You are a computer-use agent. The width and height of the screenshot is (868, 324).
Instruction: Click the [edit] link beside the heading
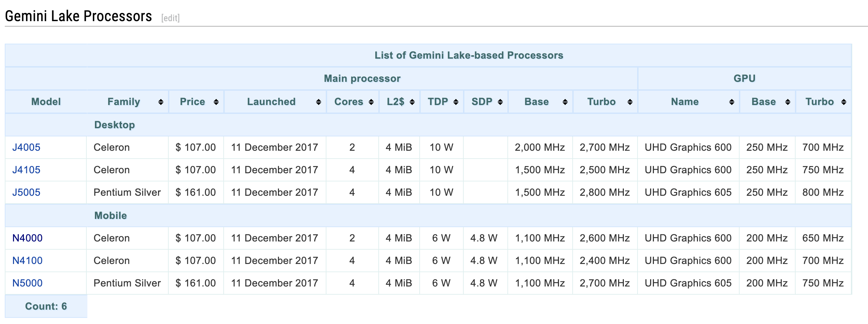pos(170,18)
